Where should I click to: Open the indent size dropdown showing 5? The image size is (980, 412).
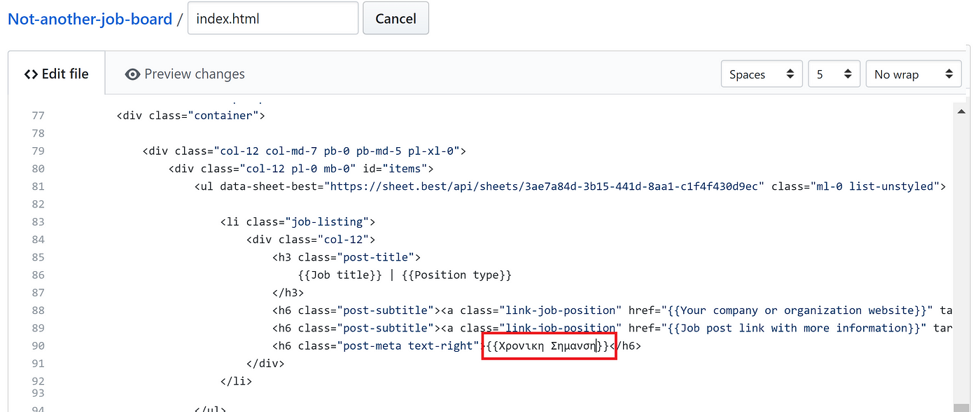834,74
